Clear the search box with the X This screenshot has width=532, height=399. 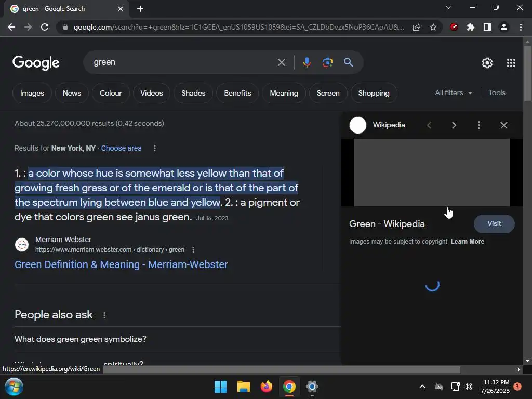281,62
